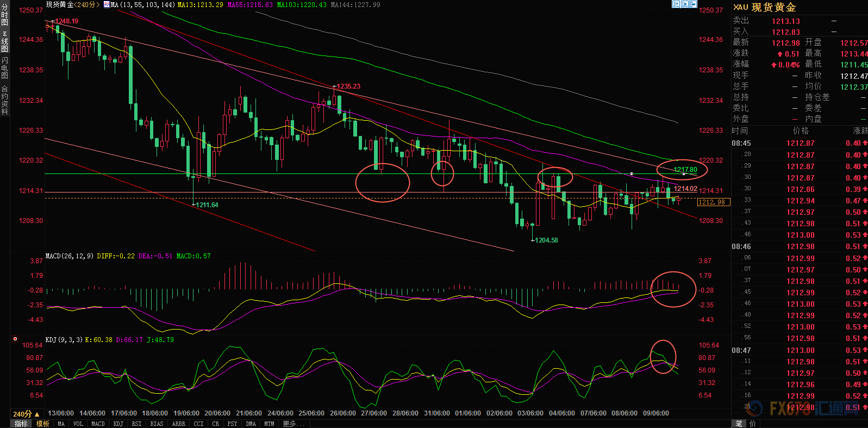
Task: Click the small target icon beside KDJ panel
Action: 15,339
